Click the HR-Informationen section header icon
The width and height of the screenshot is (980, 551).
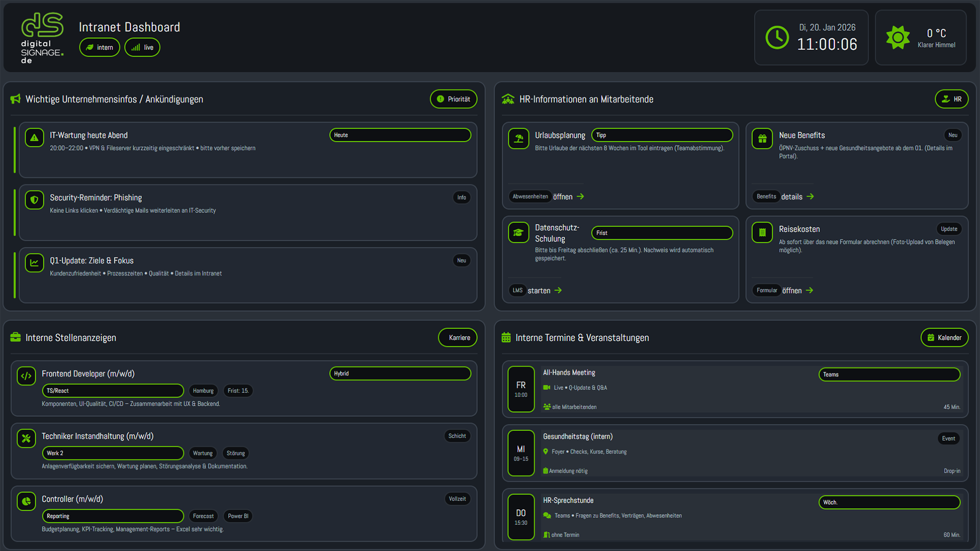tap(508, 99)
